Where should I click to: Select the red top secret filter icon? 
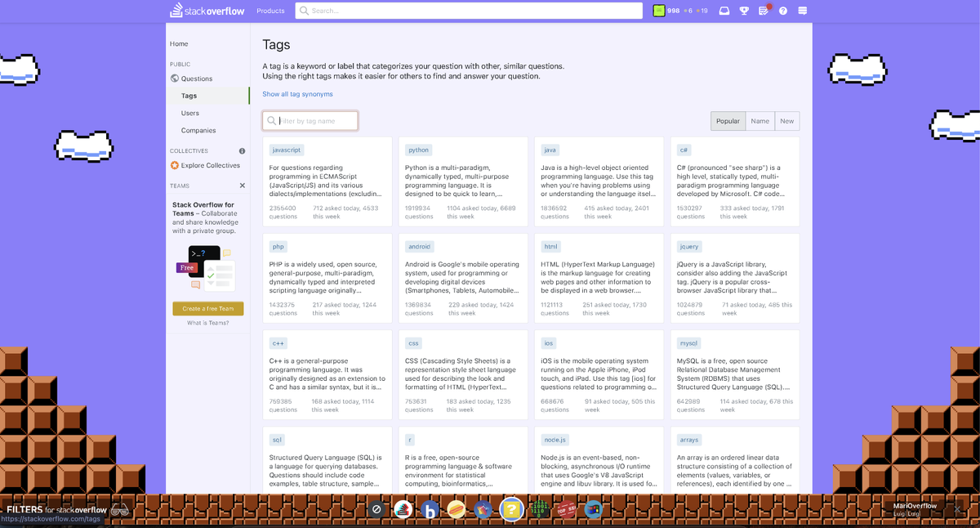pyautogui.click(x=567, y=509)
